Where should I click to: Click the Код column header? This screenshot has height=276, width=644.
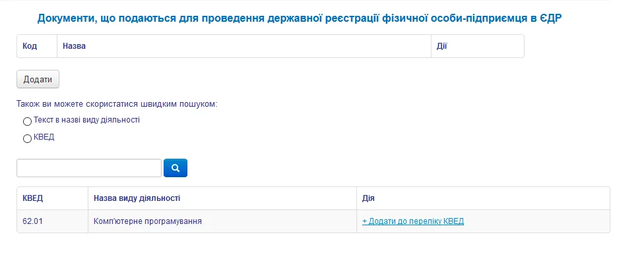(x=30, y=47)
